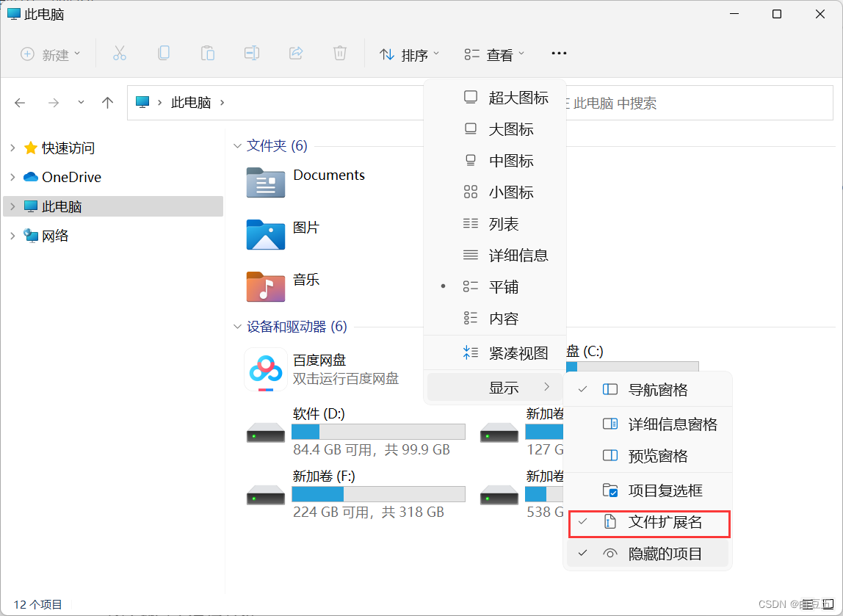
Task: Toggle 隐藏的项目 hidden items option
Action: (x=648, y=554)
